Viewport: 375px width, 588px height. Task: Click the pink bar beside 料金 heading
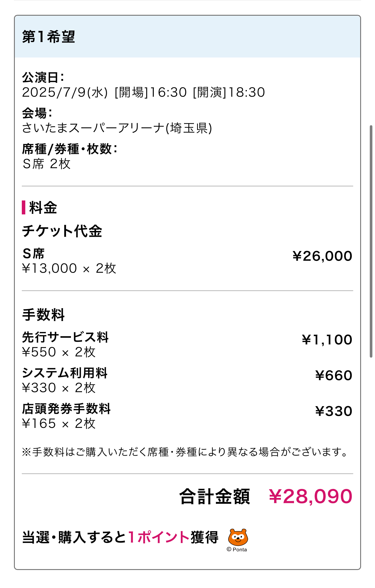coord(24,207)
